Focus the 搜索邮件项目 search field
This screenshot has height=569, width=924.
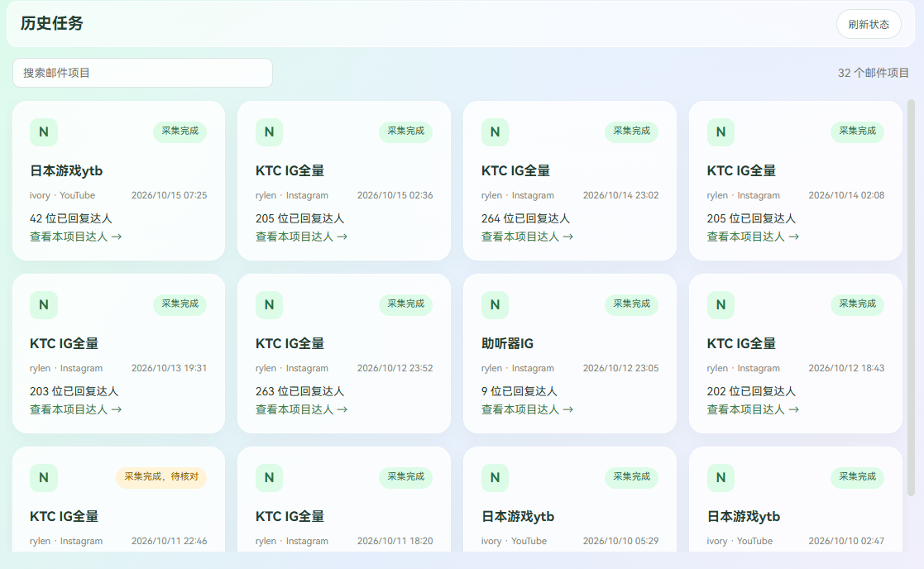coord(142,73)
